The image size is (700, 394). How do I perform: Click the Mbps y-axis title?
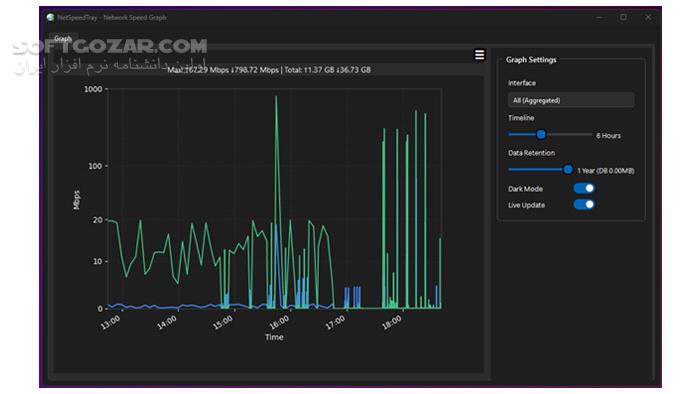(x=76, y=200)
